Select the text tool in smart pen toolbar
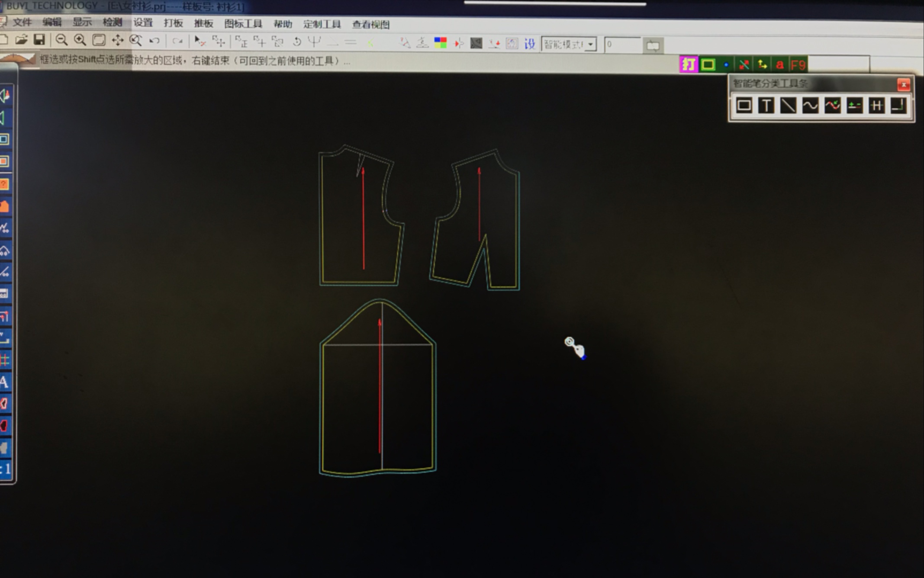The image size is (924, 578). point(769,105)
